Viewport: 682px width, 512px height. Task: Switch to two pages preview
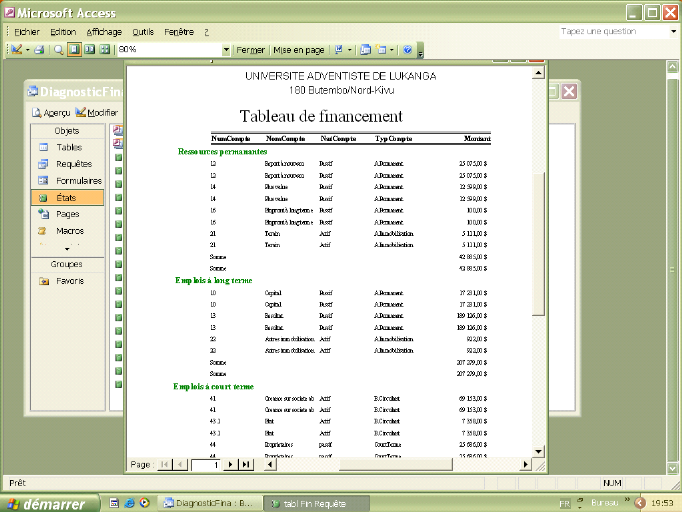pyautogui.click(x=89, y=49)
